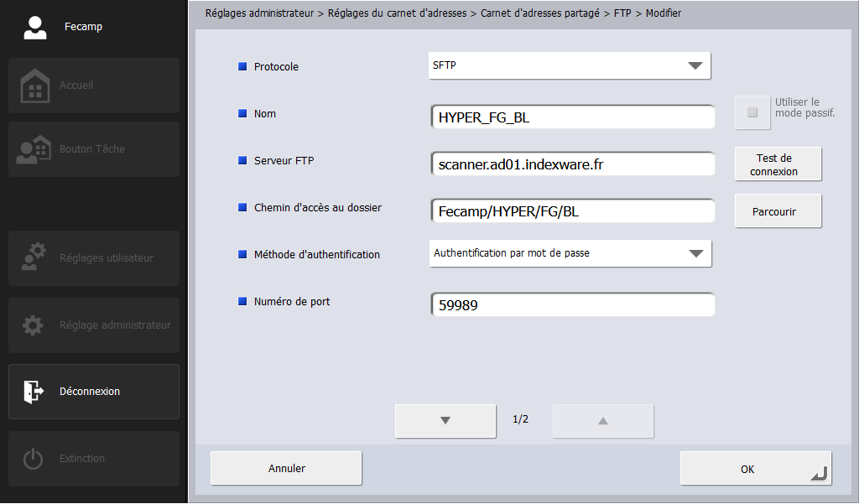Go to previous page with up arrow
This screenshot has width=859, height=504.
(x=602, y=420)
